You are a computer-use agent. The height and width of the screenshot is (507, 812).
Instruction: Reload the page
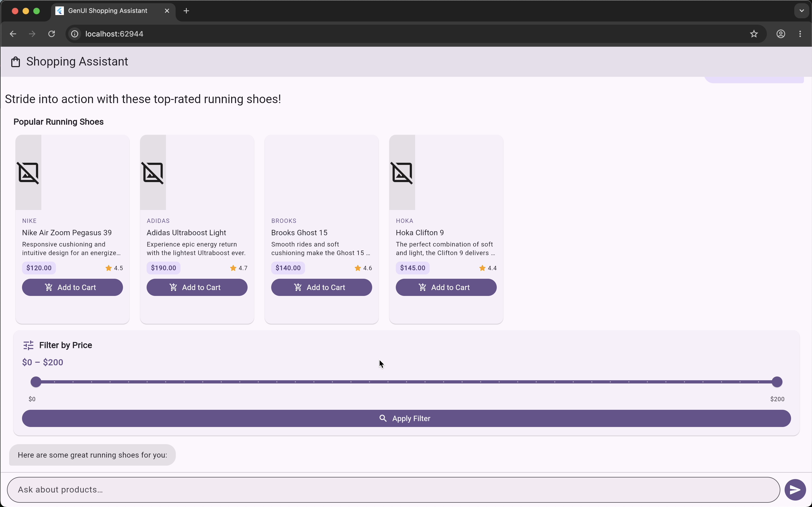pyautogui.click(x=52, y=34)
